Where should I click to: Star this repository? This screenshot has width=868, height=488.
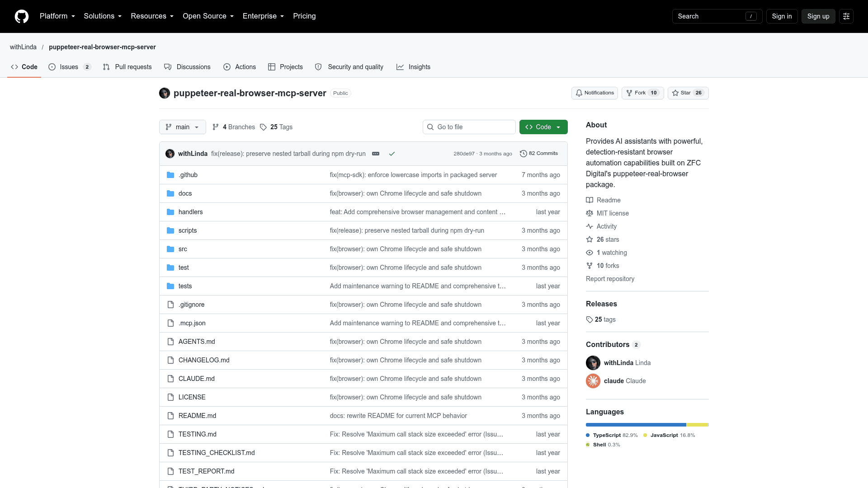pos(688,93)
